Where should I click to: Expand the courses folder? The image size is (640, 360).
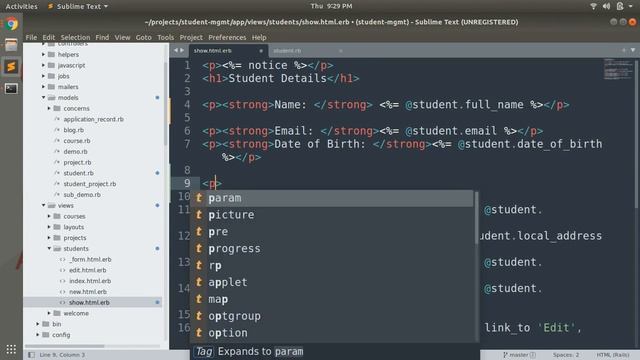(49, 216)
